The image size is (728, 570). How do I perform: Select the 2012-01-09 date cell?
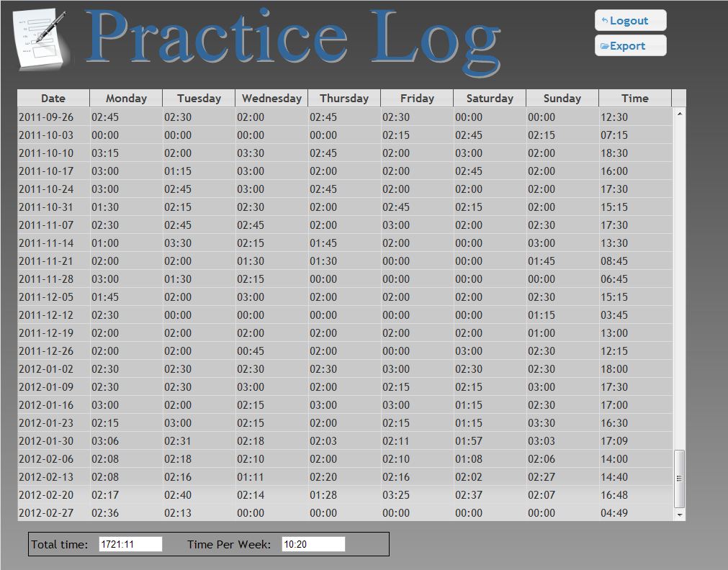coord(53,387)
